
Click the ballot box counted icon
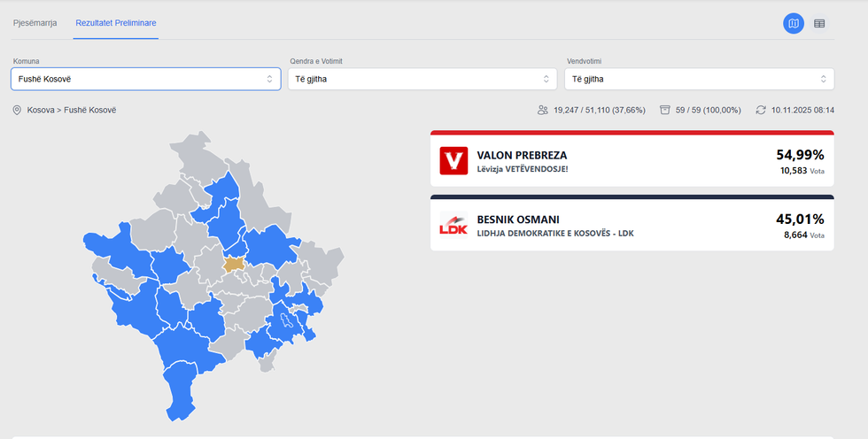664,110
